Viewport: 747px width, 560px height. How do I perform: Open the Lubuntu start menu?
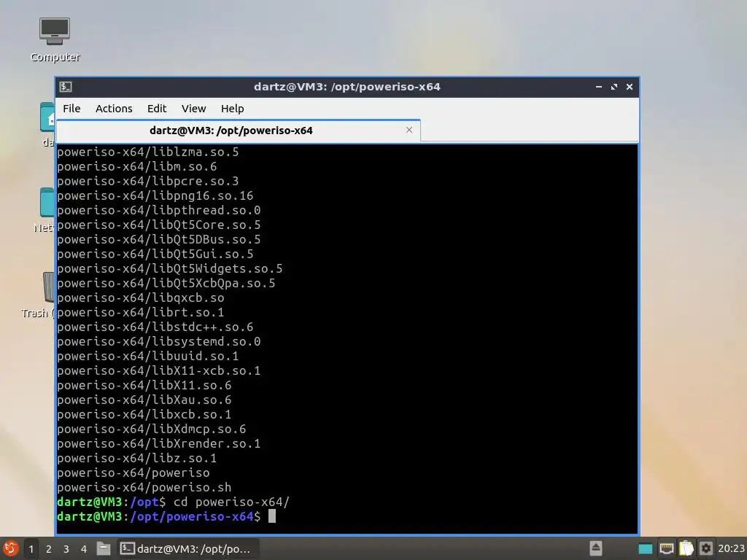pos(10,548)
